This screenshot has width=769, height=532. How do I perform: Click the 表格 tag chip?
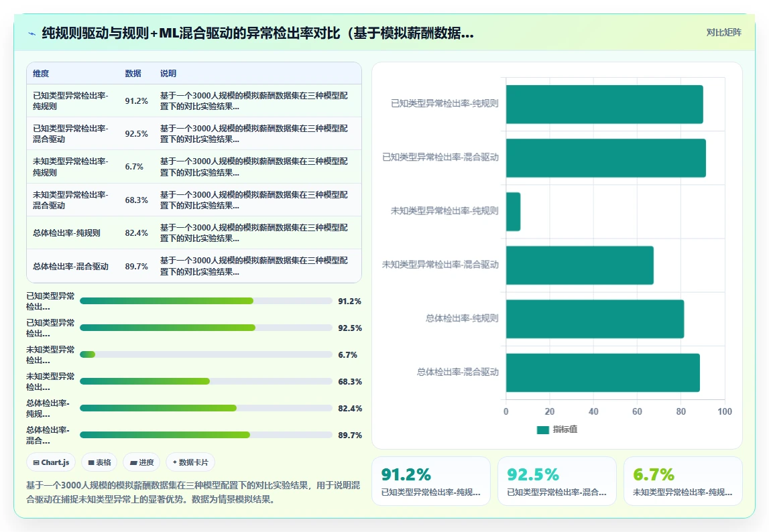click(99, 462)
